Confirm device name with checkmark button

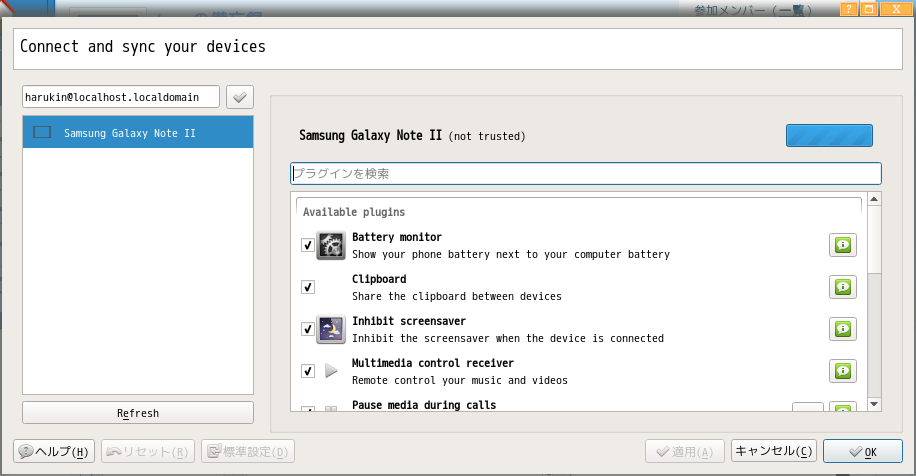tap(240, 97)
